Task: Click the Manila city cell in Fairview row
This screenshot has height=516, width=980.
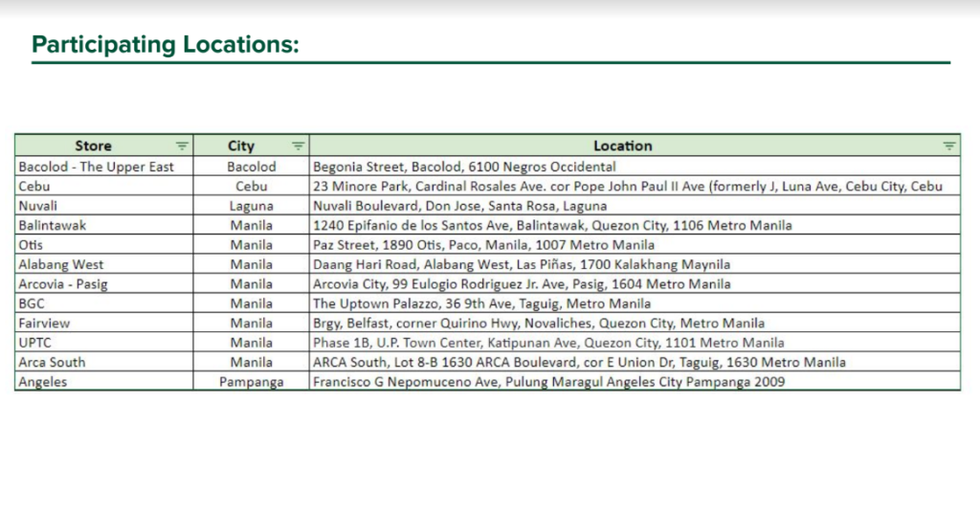Action: tap(252, 323)
